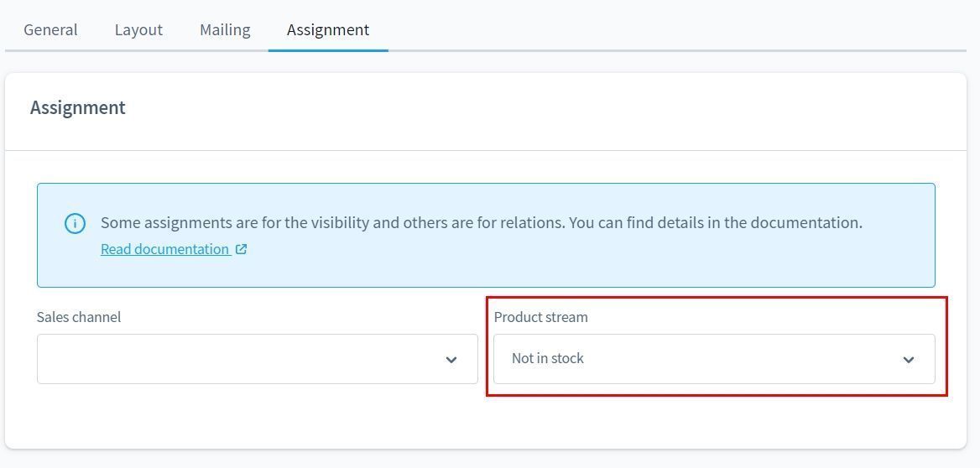Expand the Sales channel dropdown arrow
980x468 pixels.
point(451,360)
